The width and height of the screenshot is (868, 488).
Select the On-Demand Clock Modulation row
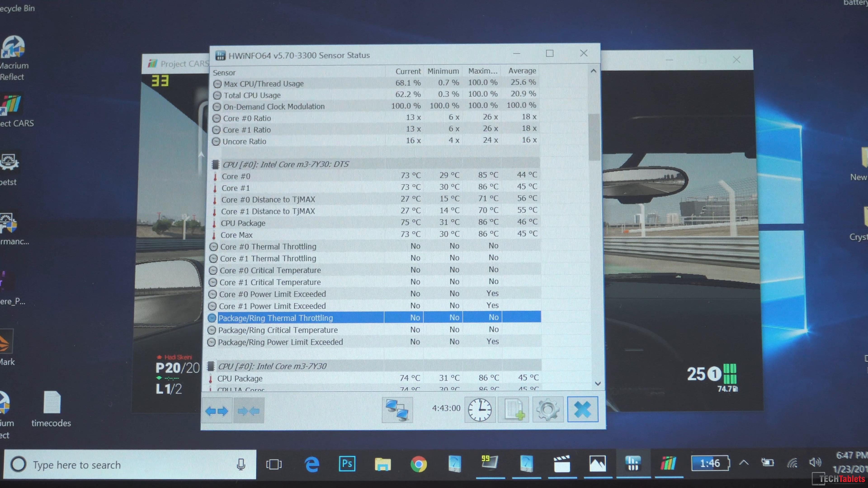pos(375,106)
